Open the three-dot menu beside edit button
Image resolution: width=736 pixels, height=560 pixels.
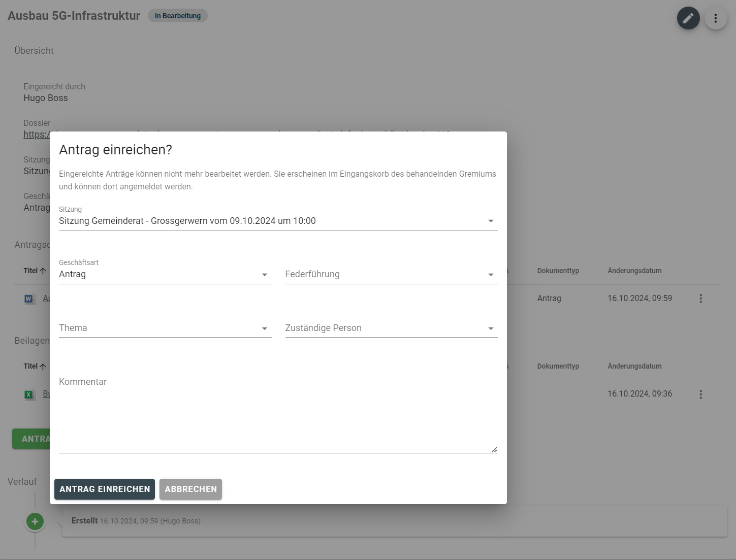point(716,18)
